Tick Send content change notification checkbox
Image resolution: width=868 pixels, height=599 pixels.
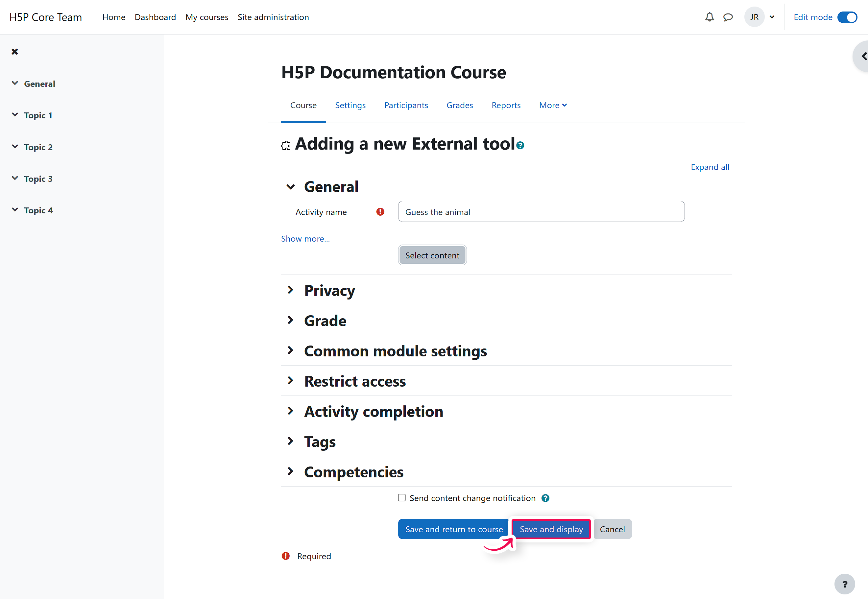(x=402, y=498)
